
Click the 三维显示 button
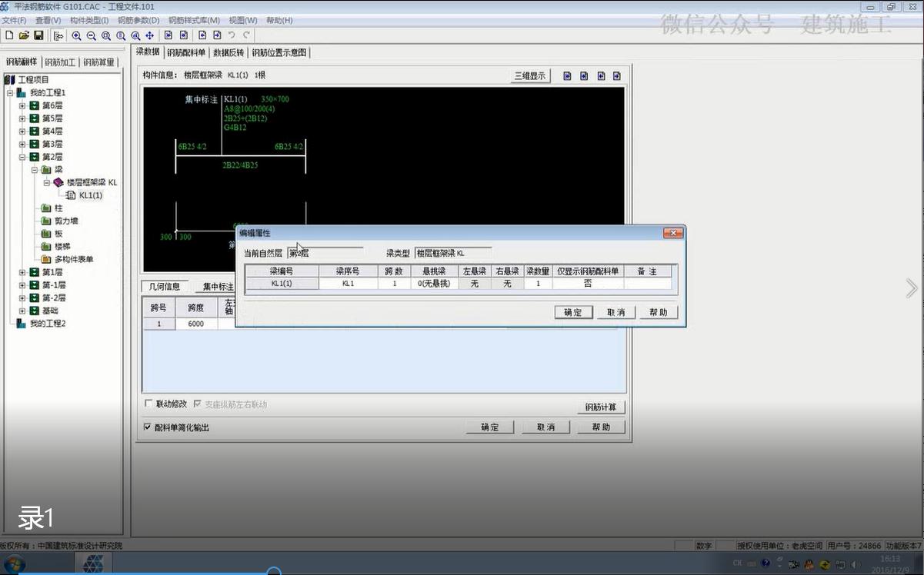coord(530,75)
